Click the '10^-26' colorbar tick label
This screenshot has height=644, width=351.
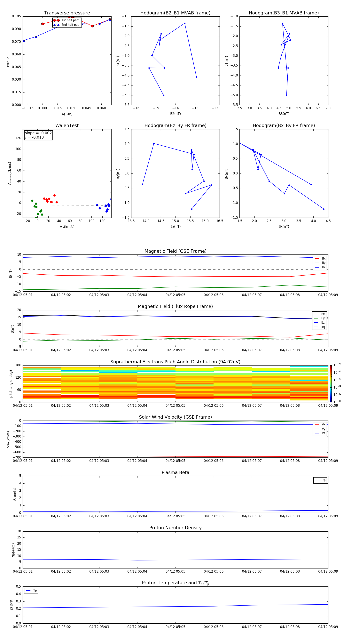[337, 365]
